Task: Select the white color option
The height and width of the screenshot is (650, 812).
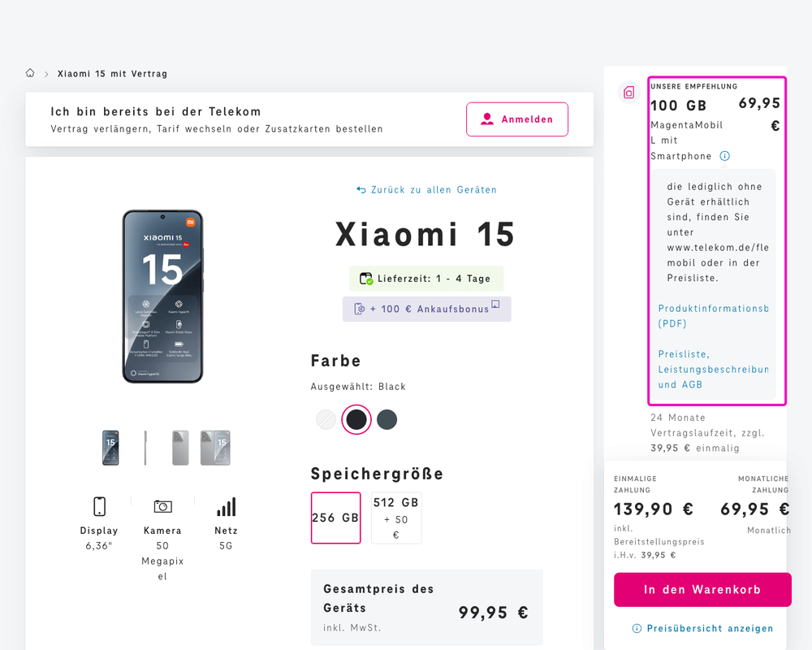Action: pyautogui.click(x=325, y=419)
